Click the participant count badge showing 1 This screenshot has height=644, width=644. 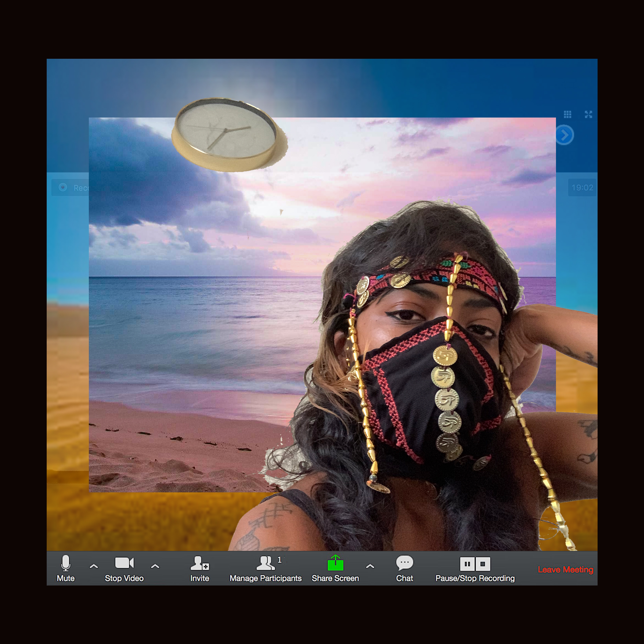(x=279, y=560)
